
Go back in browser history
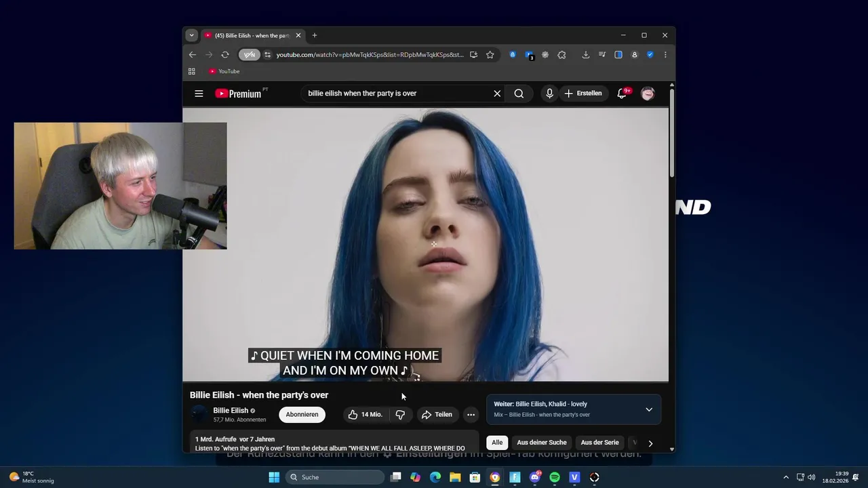point(193,55)
